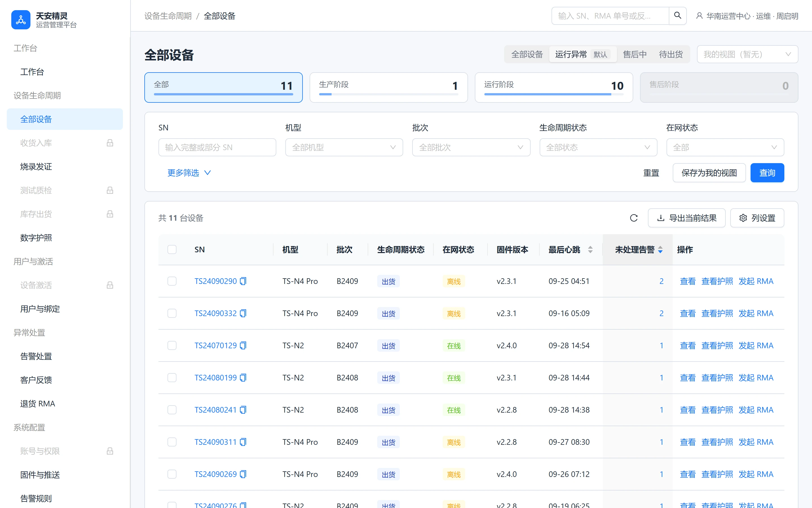The height and width of the screenshot is (508, 812).
Task: Expand the 更多筛选 filter options
Action: 189,173
